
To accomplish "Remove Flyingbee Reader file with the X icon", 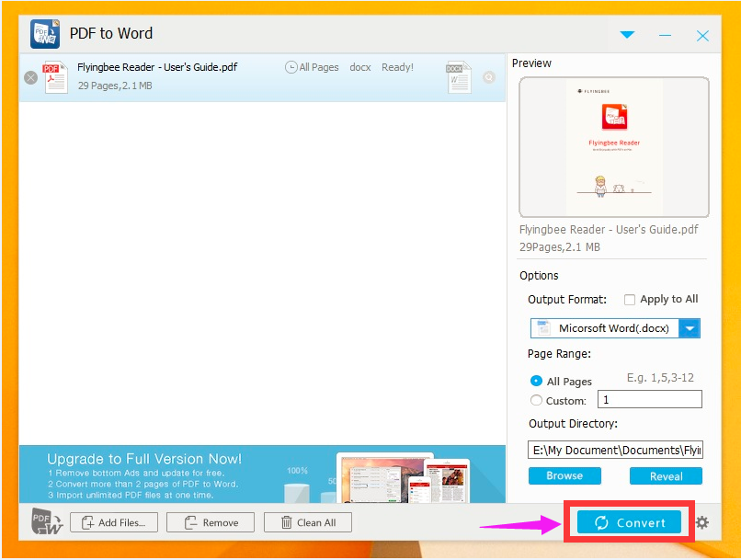I will [x=30, y=77].
